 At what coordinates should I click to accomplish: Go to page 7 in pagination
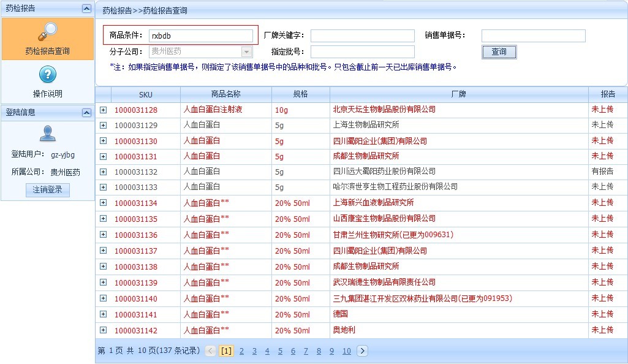coord(306,351)
